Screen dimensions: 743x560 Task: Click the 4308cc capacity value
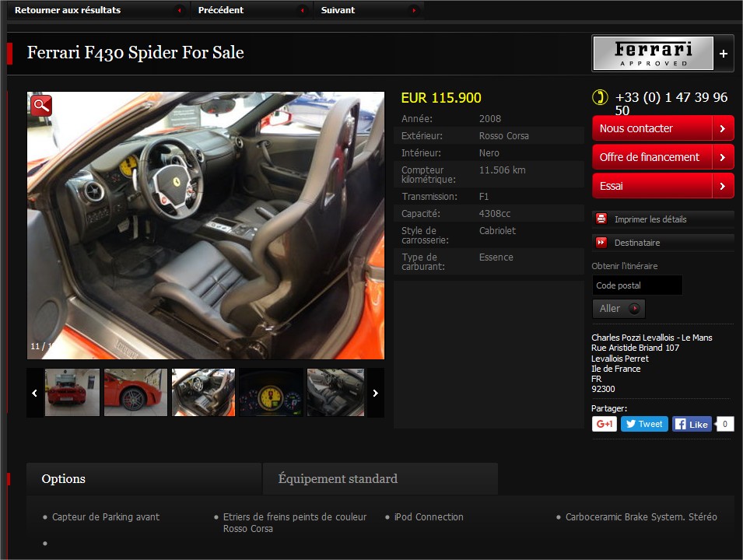(495, 214)
